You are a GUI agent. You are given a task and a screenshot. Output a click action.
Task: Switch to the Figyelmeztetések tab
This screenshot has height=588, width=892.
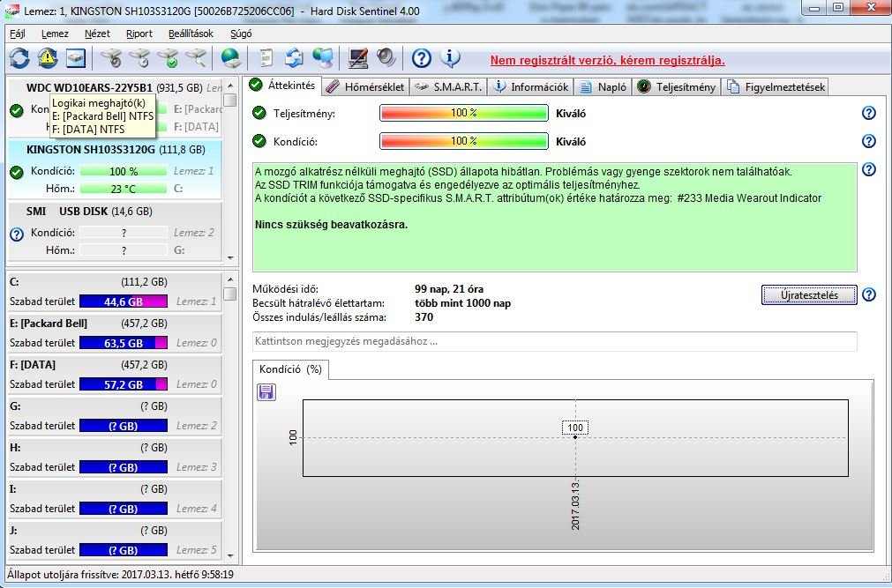point(776,87)
